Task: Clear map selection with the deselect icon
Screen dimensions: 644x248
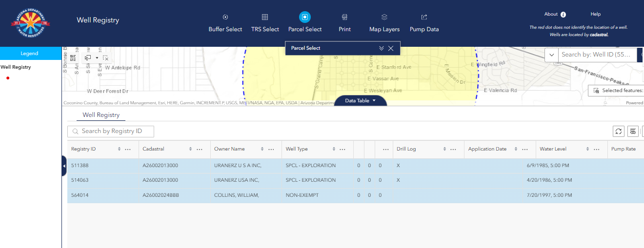Action: click(x=105, y=57)
